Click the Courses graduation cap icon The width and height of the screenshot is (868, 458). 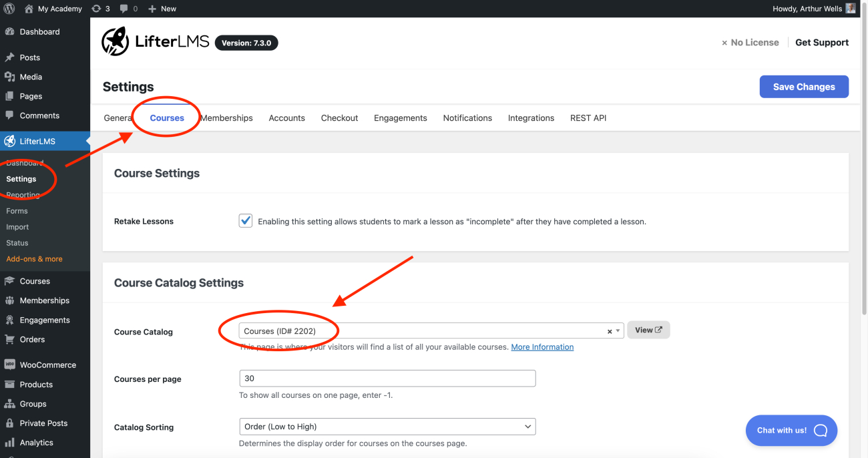click(x=9, y=281)
